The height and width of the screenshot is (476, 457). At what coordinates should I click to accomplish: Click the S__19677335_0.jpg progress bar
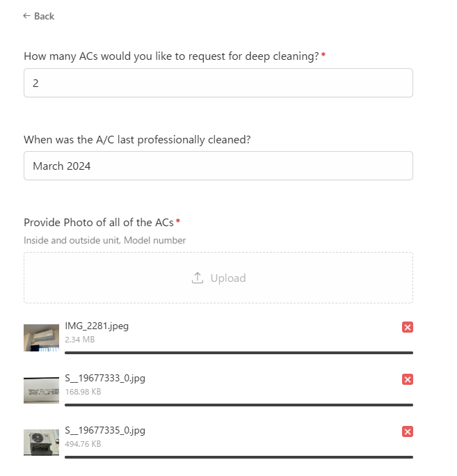point(239,457)
